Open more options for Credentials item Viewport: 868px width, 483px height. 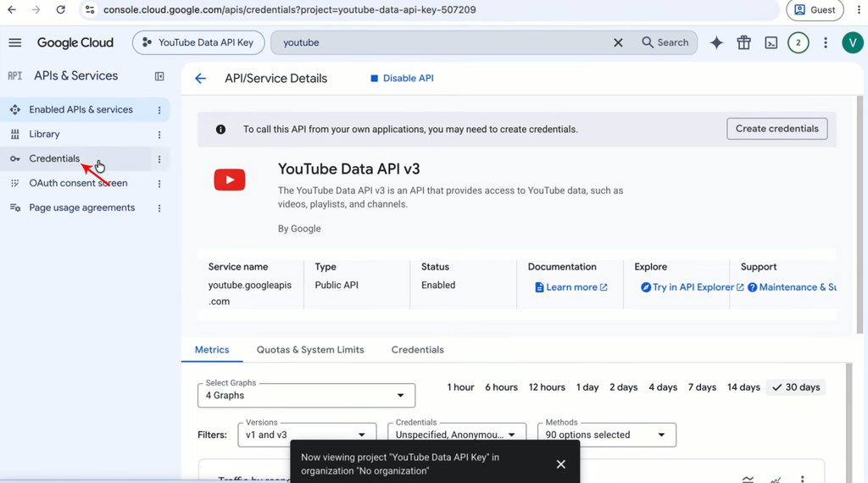tap(159, 158)
